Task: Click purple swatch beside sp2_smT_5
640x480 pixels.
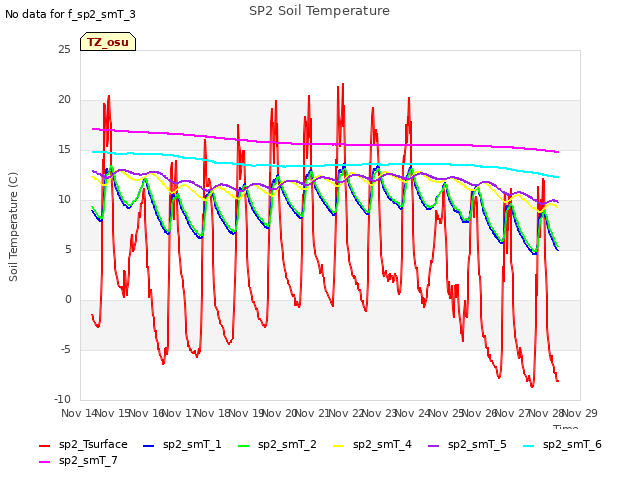Action: tap(434, 446)
